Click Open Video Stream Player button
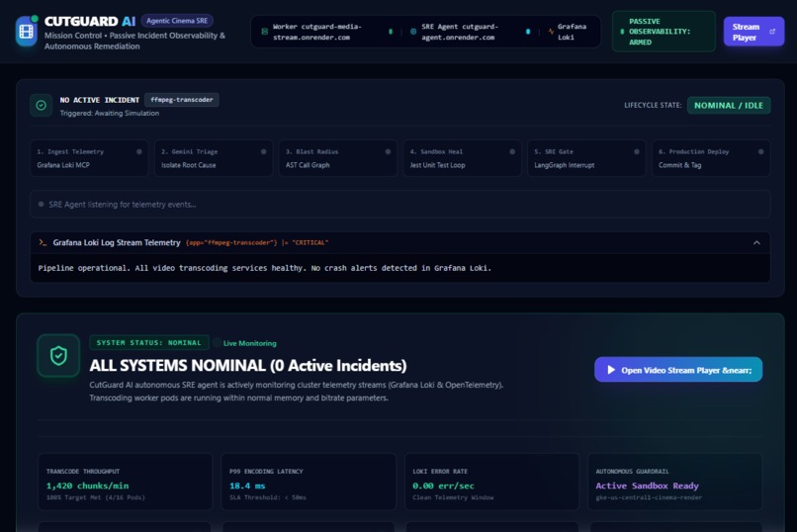797x532 pixels. pos(678,370)
